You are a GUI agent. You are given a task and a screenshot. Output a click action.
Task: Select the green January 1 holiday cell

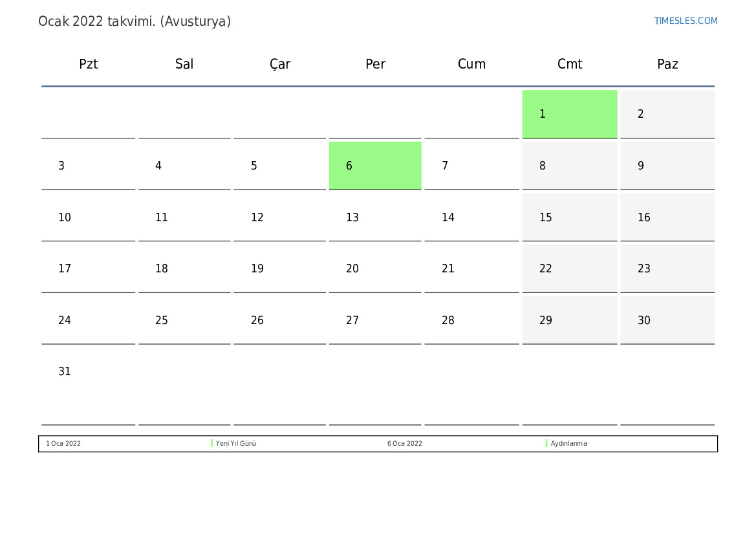pos(569,114)
